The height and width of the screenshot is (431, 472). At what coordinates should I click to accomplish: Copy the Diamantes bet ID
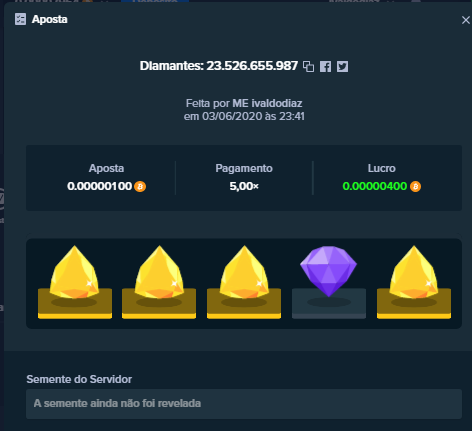(x=308, y=66)
